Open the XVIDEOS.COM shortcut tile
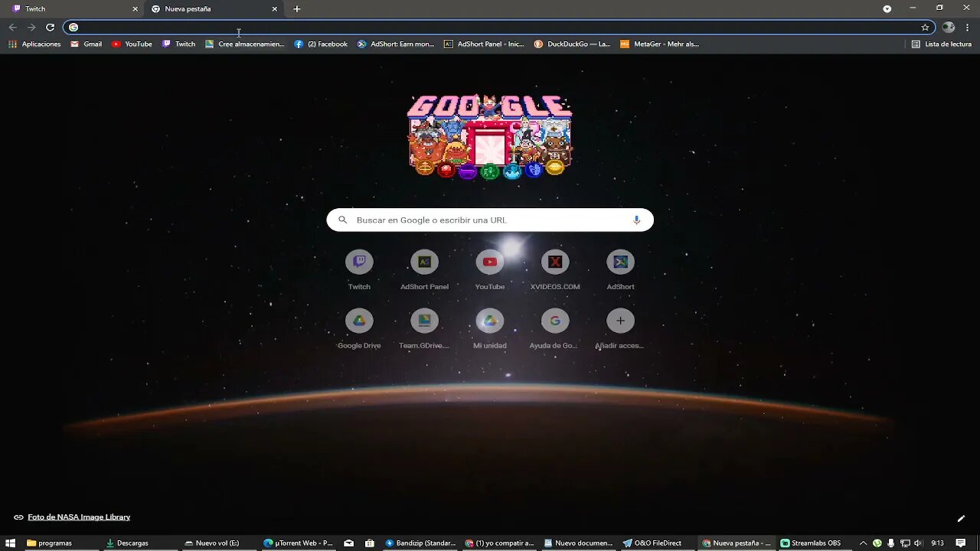Image resolution: width=980 pixels, height=551 pixels. [x=555, y=270]
